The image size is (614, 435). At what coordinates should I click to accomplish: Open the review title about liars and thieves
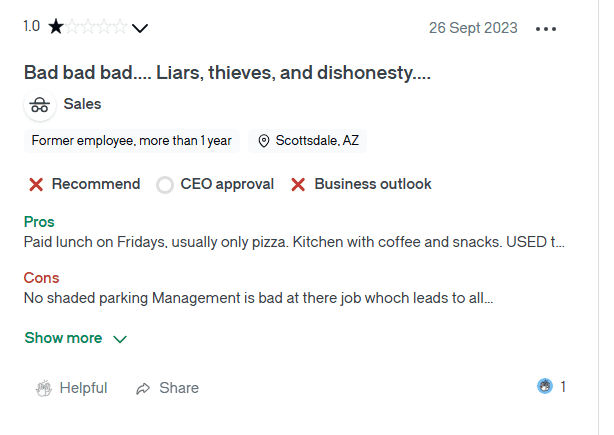click(227, 73)
